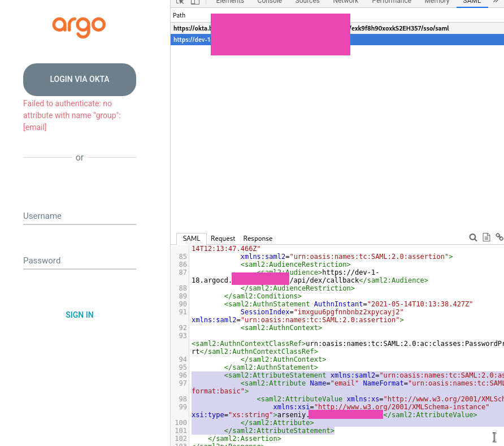Click the saml2:AudienceRestriction opening tag on line 86
Image resolution: width=504 pixels, height=446 pixels.
coord(296,265)
